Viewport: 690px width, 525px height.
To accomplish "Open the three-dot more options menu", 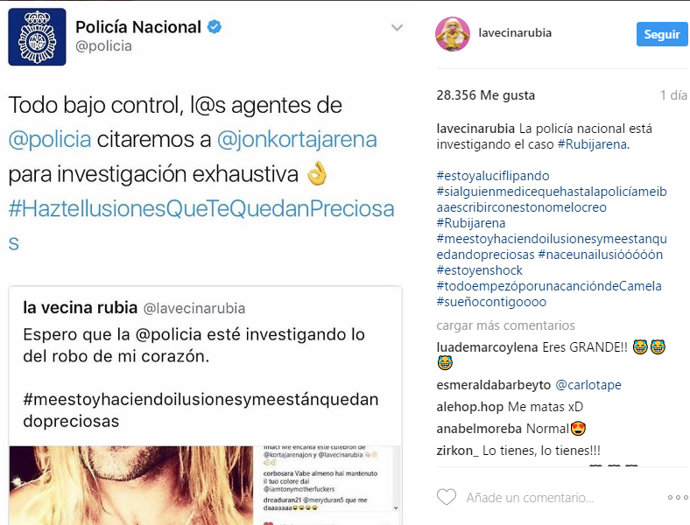I will coord(677,497).
